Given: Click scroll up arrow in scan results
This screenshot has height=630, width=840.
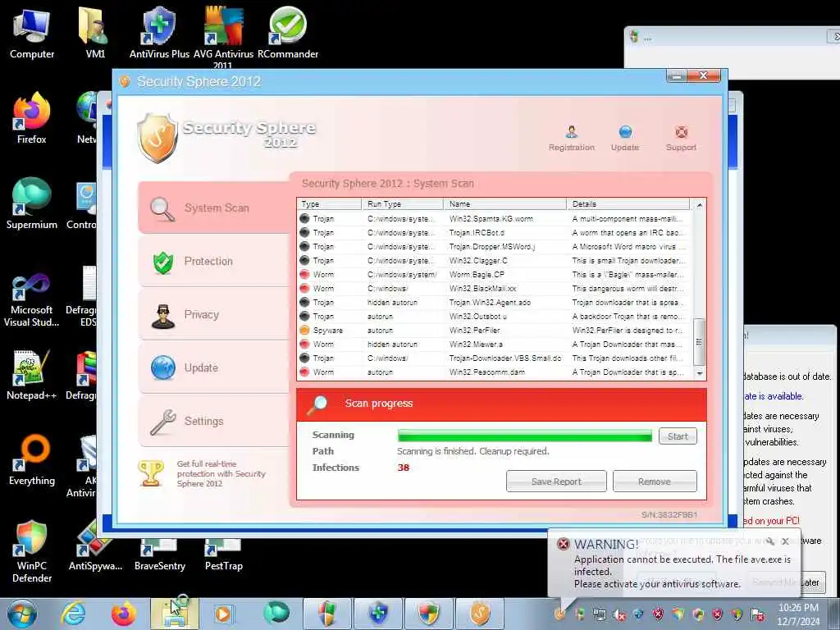Looking at the screenshot, I should click(x=699, y=204).
